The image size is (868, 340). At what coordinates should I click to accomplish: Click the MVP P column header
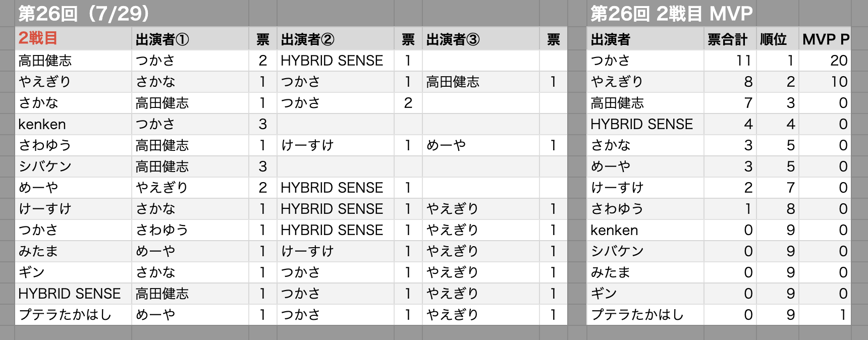pos(825,39)
